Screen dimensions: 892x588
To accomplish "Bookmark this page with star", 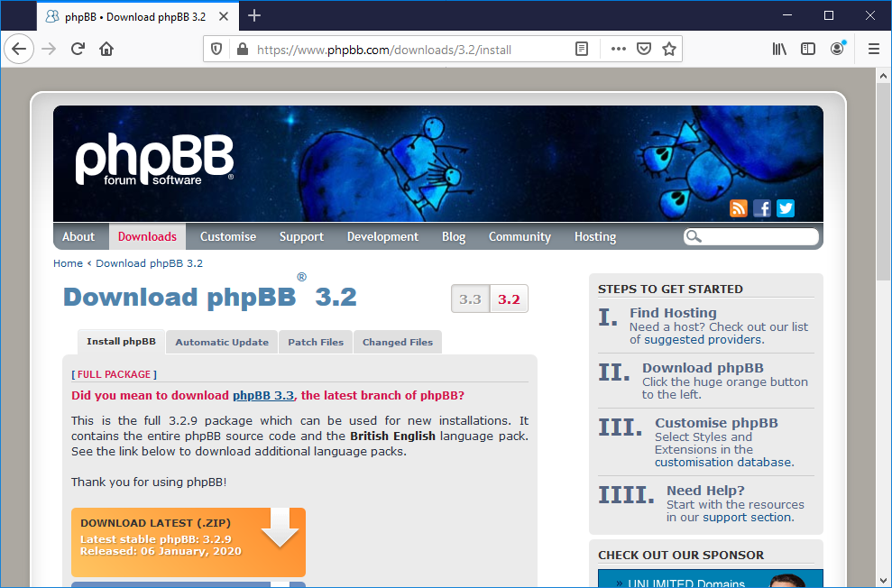I will (669, 50).
